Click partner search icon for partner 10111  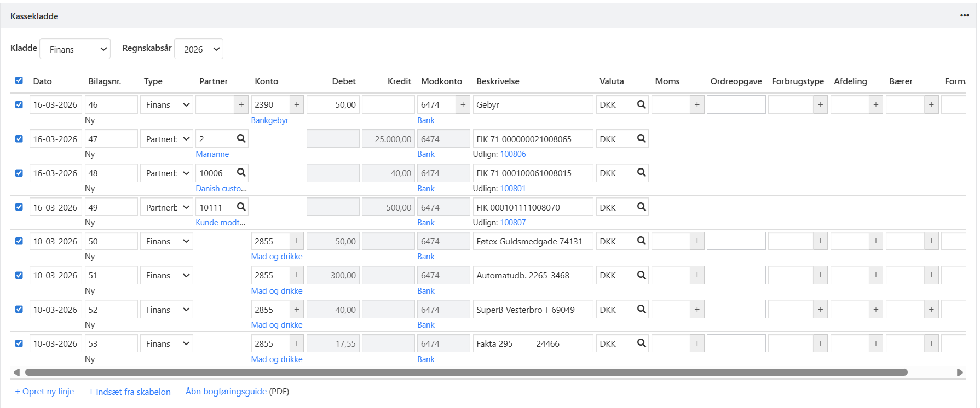tap(241, 207)
